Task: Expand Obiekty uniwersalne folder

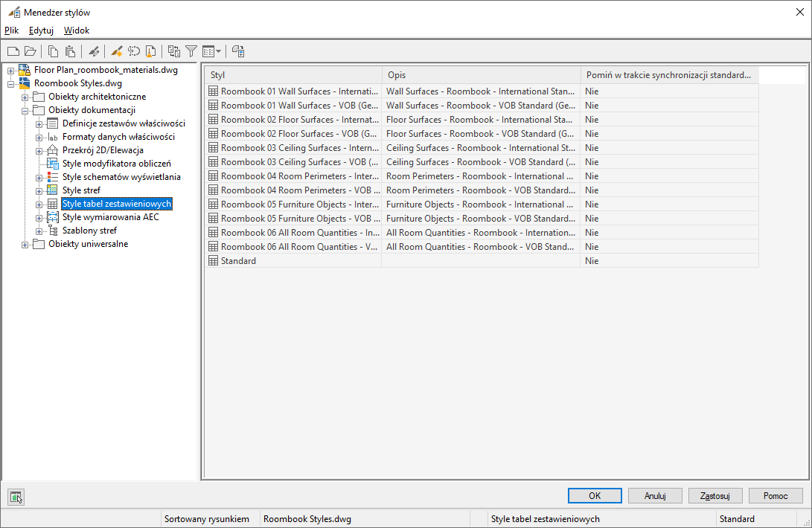Action: click(x=25, y=245)
